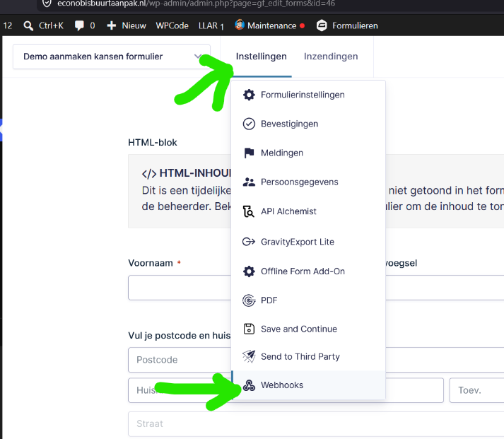
Task: Open the form switcher dropdown chevron
Action: [198, 57]
